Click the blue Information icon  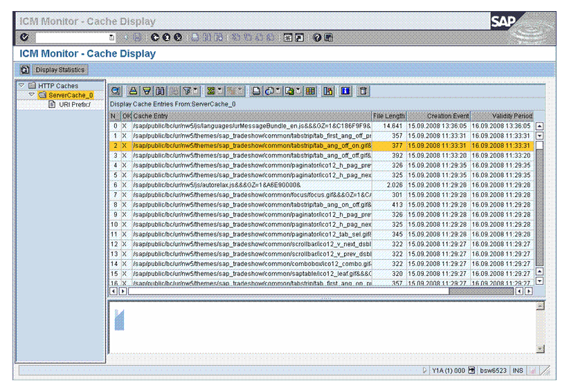click(345, 91)
